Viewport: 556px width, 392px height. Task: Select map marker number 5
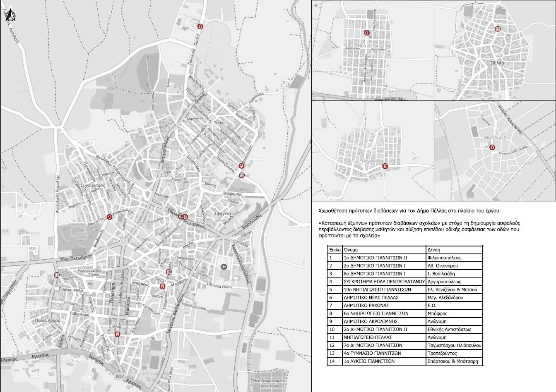coord(117,334)
